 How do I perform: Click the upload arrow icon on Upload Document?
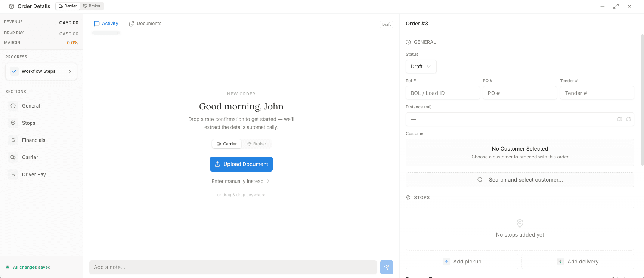pyautogui.click(x=217, y=164)
